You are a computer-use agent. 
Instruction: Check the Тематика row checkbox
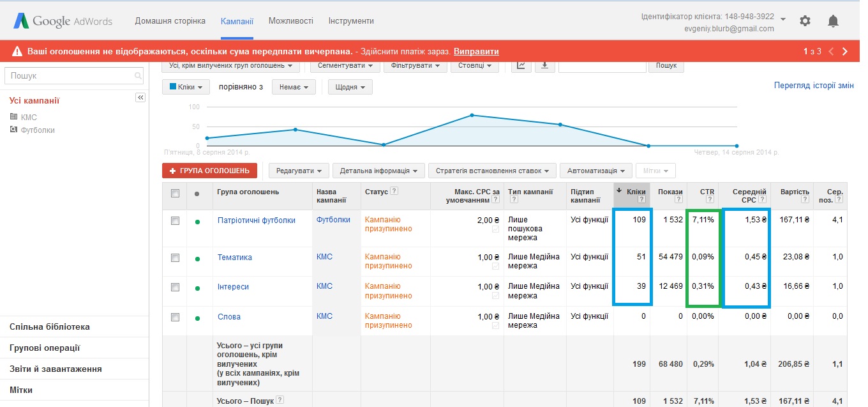[175, 257]
